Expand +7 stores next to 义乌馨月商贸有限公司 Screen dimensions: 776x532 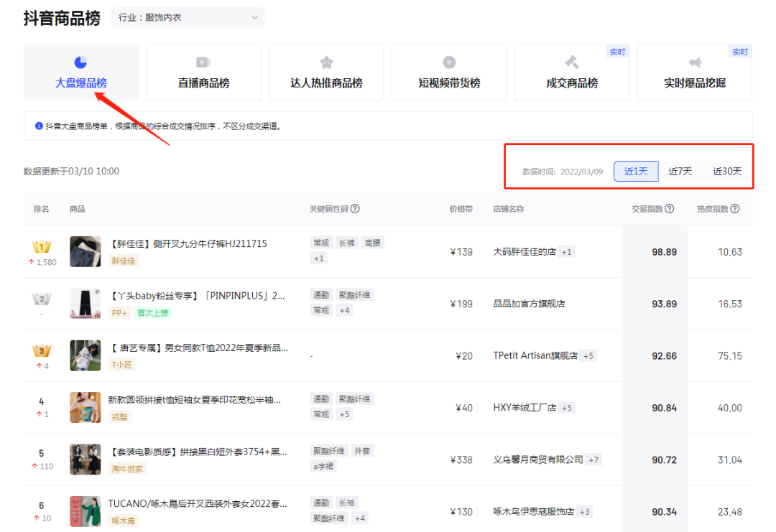click(593, 459)
